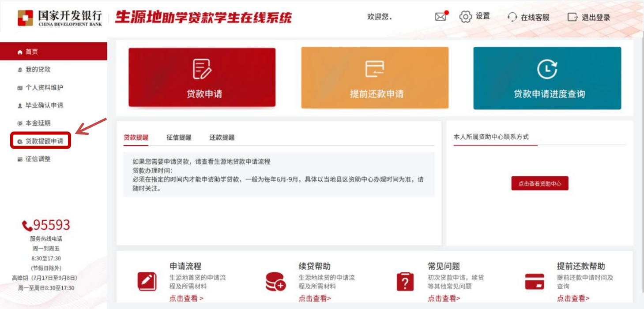Switch to the 征信提醒 tab
The width and height of the screenshot is (644, 309).
coord(179,138)
